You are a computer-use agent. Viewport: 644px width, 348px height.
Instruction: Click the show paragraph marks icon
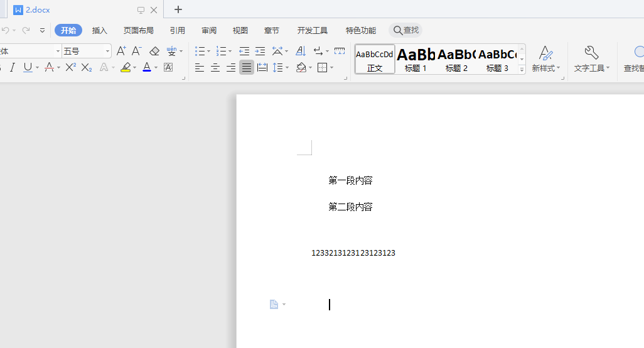point(318,51)
